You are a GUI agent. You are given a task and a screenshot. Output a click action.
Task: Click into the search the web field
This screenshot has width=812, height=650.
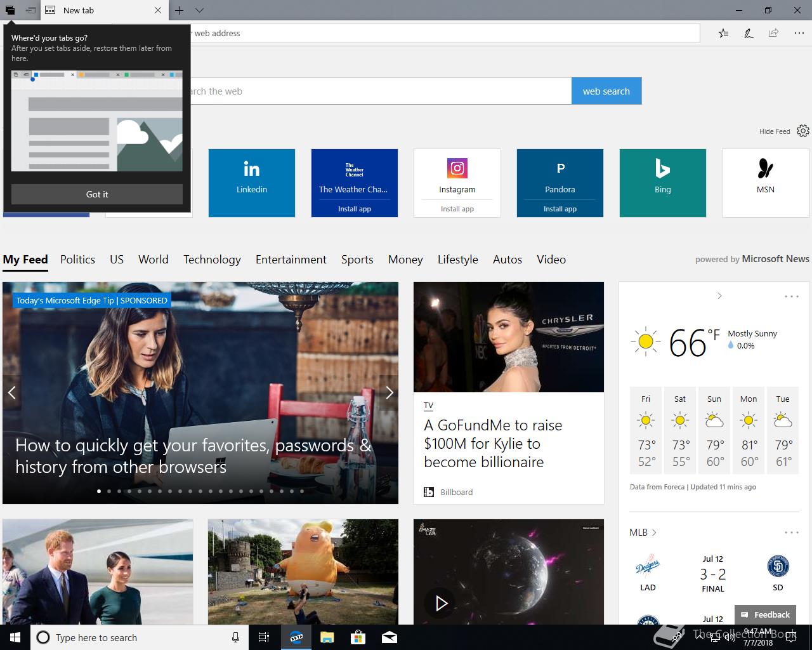coord(381,91)
